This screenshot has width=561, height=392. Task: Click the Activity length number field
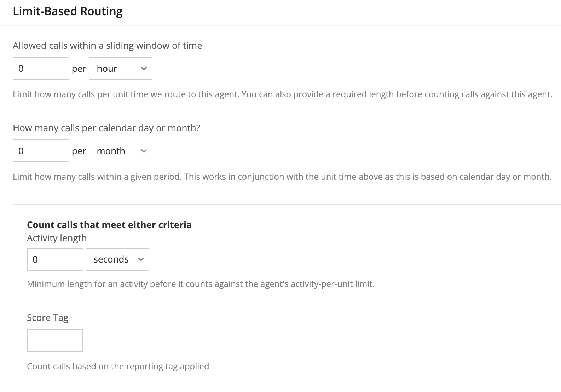(x=55, y=259)
